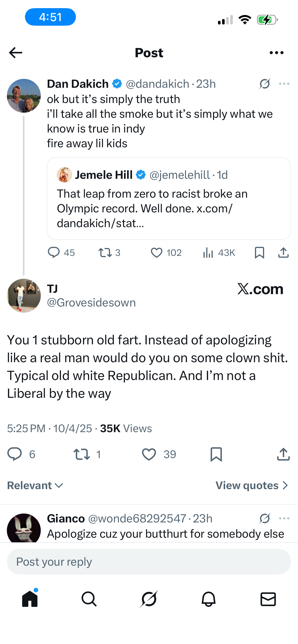
Task: Bookmark TJ's post
Action: pyautogui.click(x=216, y=455)
